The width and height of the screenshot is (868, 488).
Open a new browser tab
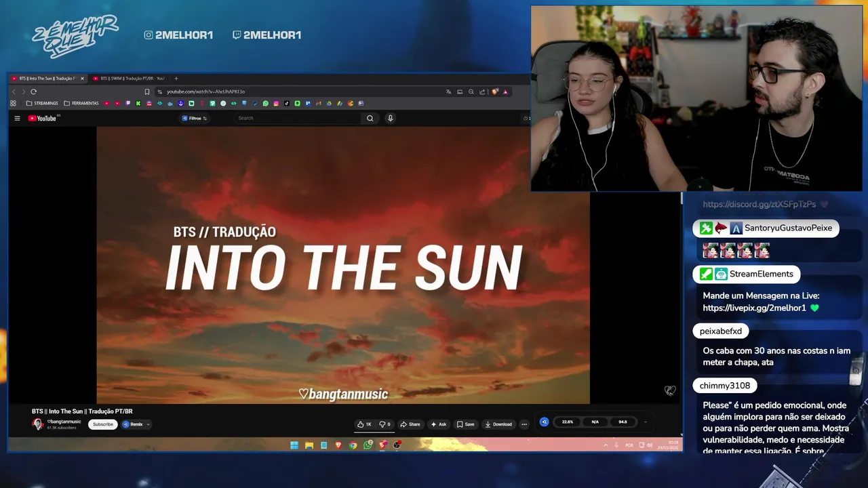point(176,79)
